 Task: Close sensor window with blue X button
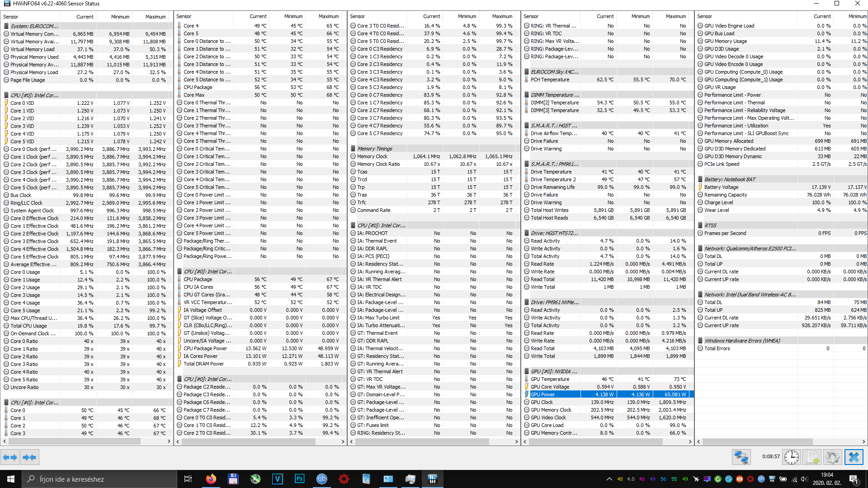854,457
